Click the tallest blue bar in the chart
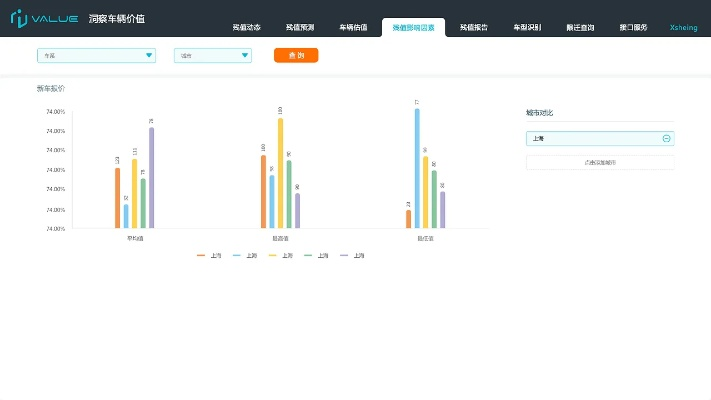Screen dimensions: 711x400 coord(417,166)
